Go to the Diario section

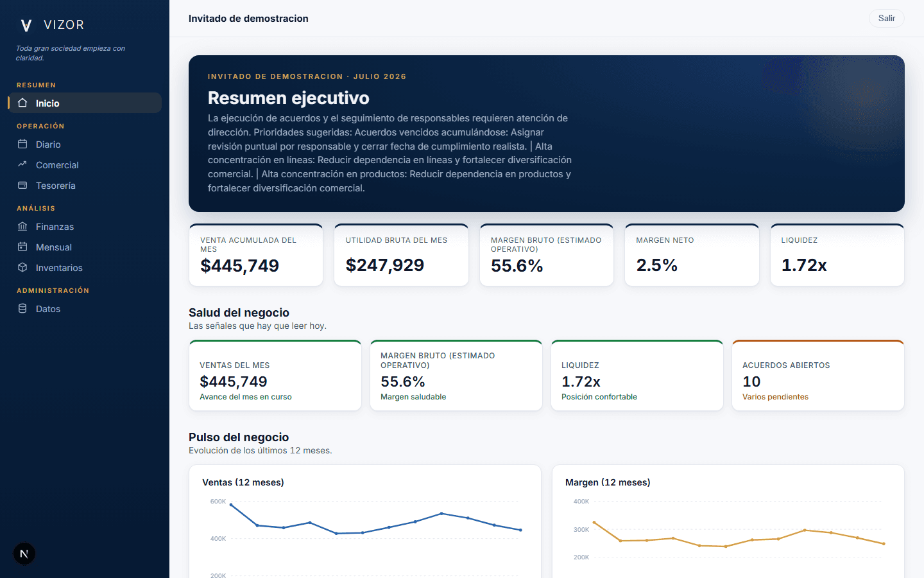[85, 144]
